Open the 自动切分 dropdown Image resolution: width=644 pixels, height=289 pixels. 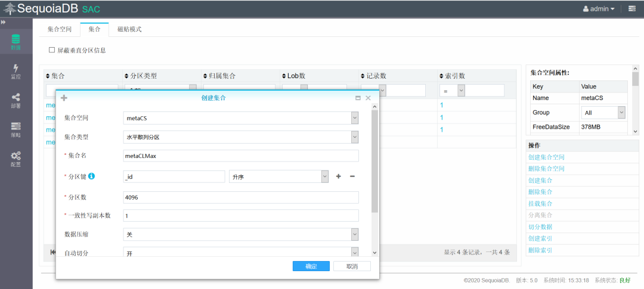pyautogui.click(x=241, y=253)
